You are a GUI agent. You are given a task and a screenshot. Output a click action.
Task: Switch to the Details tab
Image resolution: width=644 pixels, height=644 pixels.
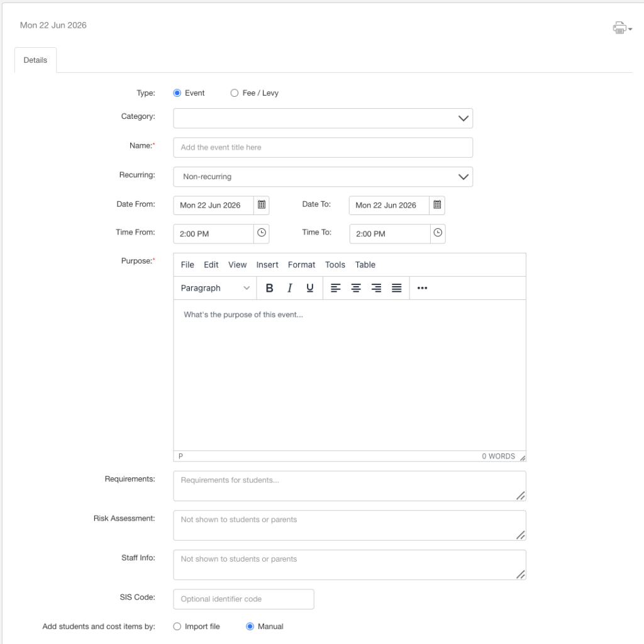click(x=35, y=60)
